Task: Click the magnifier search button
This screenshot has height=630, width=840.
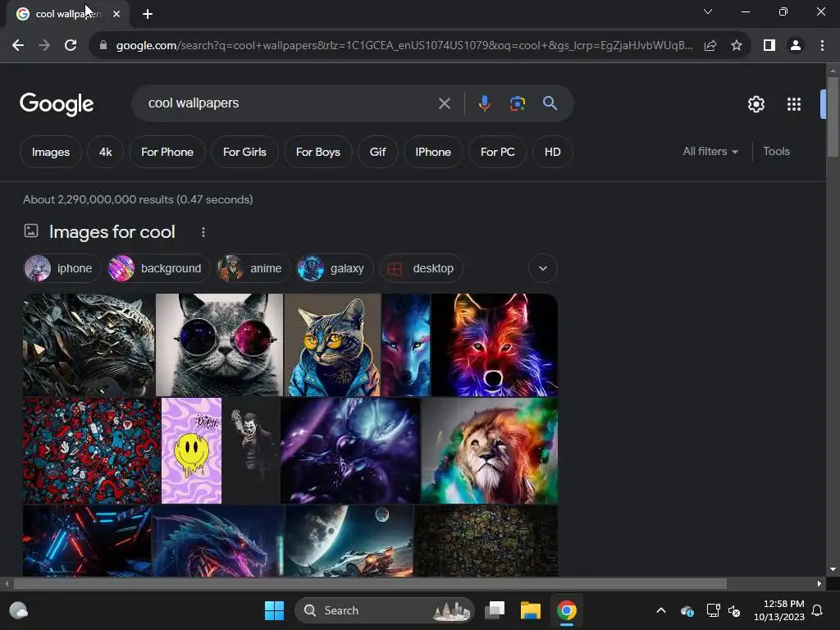Action: click(x=550, y=103)
